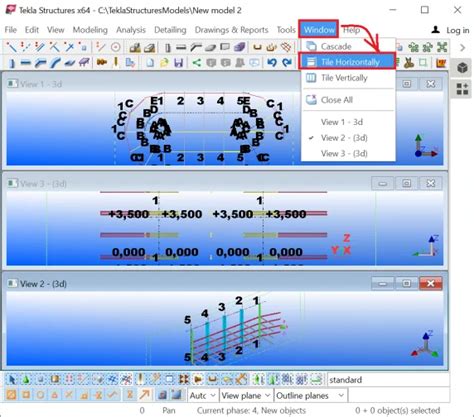The width and height of the screenshot is (474, 417).
Task: Toggle the select all arrow switch
Action: pyautogui.click(x=12, y=380)
